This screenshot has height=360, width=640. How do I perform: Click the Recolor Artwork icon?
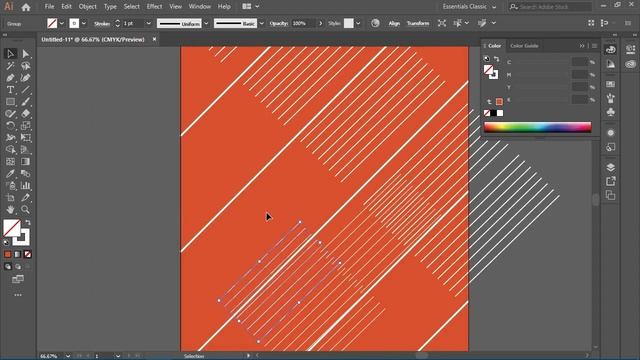pos(375,23)
